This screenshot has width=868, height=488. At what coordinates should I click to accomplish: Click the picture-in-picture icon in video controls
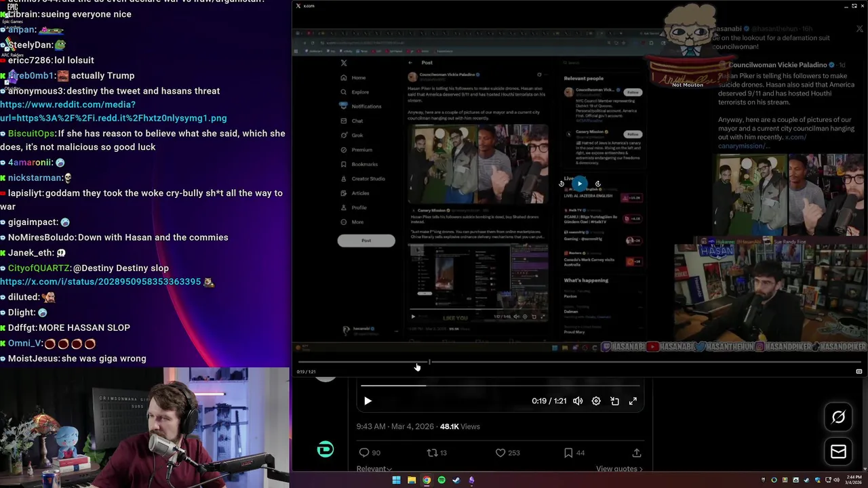(x=614, y=401)
